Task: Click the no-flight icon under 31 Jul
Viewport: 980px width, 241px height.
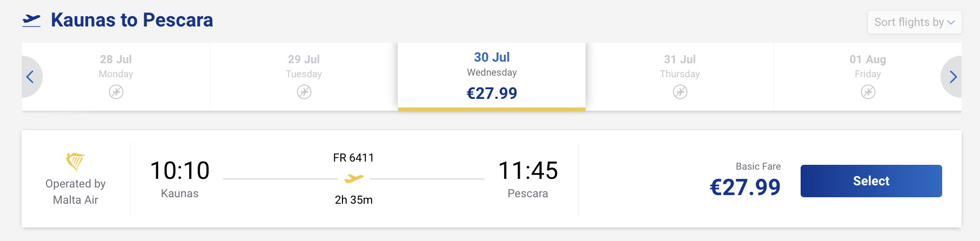Action: pyautogui.click(x=680, y=92)
